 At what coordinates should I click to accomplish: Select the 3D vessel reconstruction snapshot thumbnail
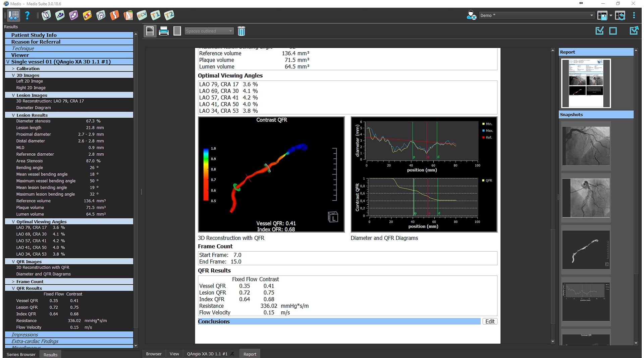pyautogui.click(x=586, y=250)
